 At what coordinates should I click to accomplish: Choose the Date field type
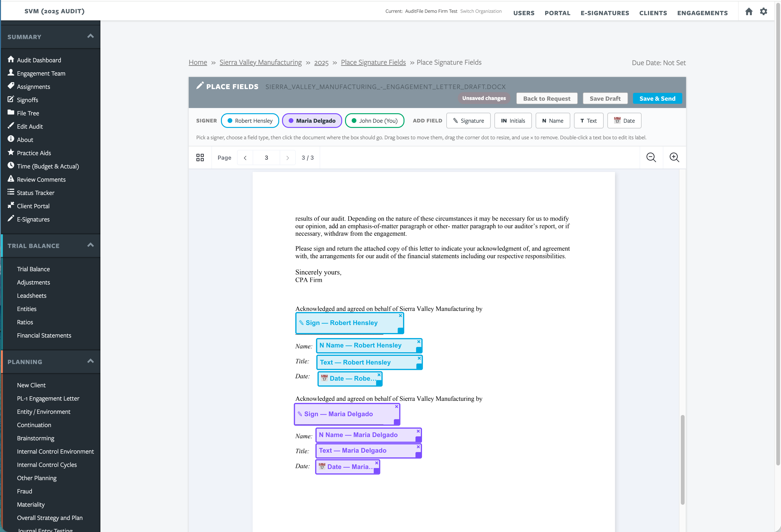(x=624, y=121)
